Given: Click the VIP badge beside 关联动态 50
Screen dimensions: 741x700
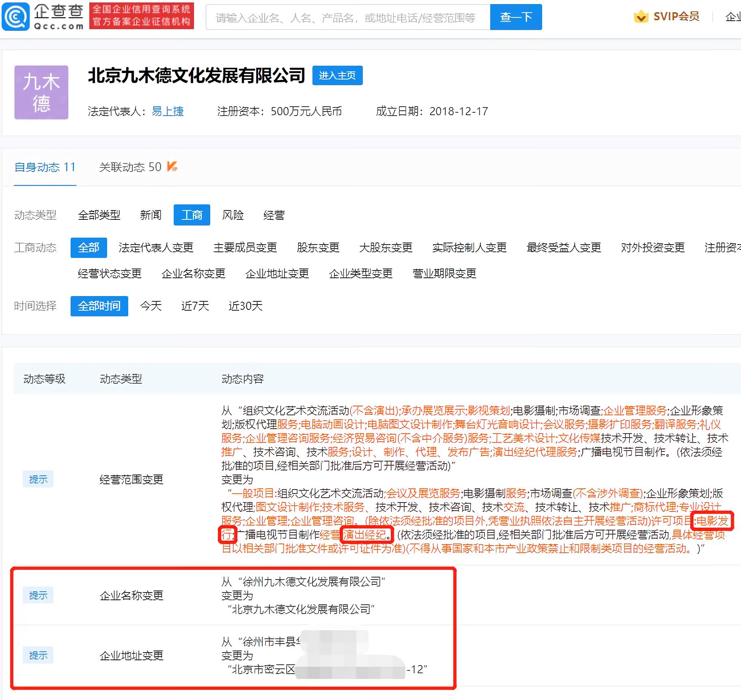Looking at the screenshot, I should 172,166.
